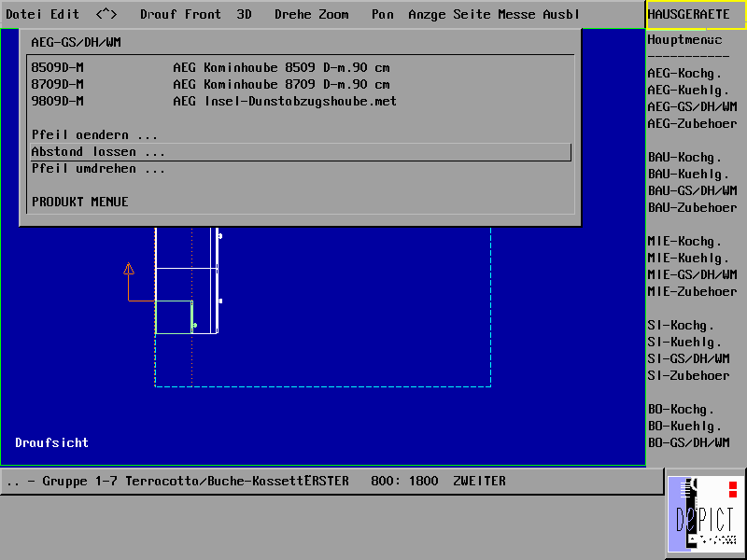Open AEG-GS/DH/WM in side menu

692,106
